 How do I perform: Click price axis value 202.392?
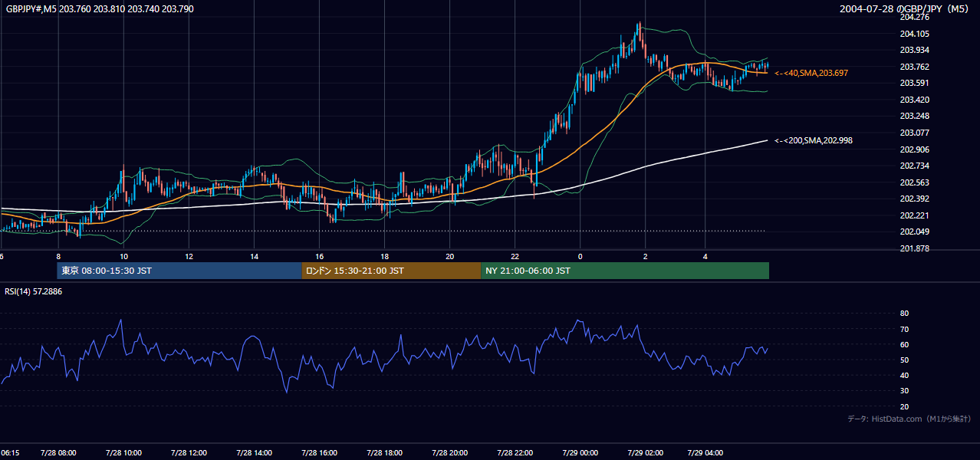point(914,199)
